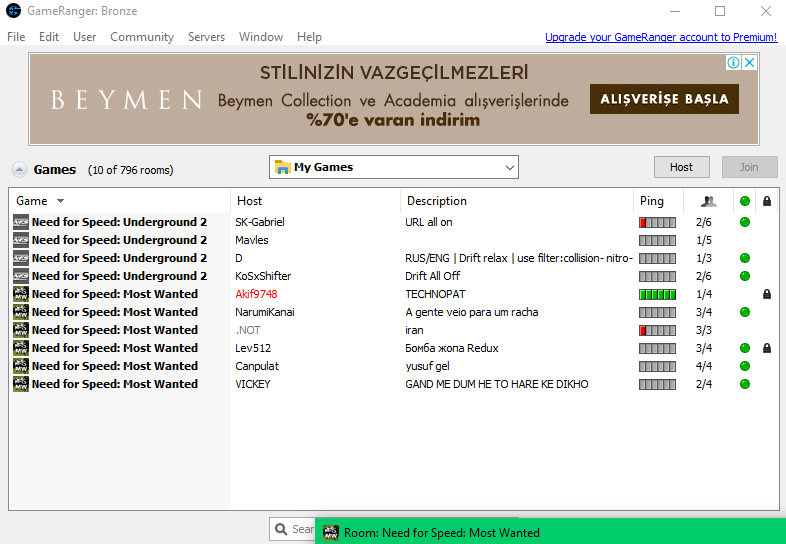The image size is (786, 544).
Task: Select the RUS/ENG Drift relax room by host D
Action: tap(519, 258)
